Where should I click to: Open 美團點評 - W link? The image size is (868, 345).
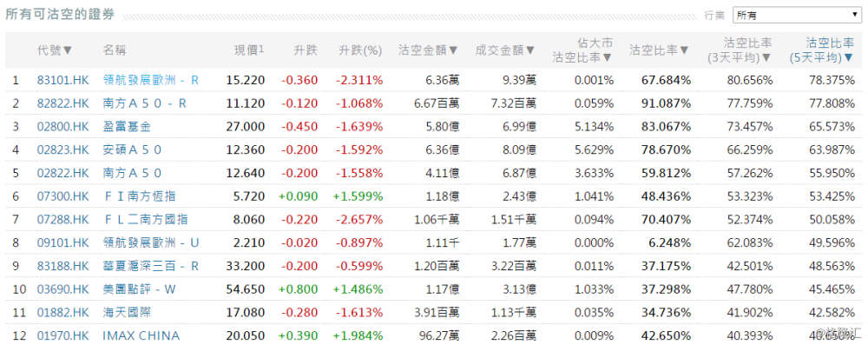click(143, 289)
